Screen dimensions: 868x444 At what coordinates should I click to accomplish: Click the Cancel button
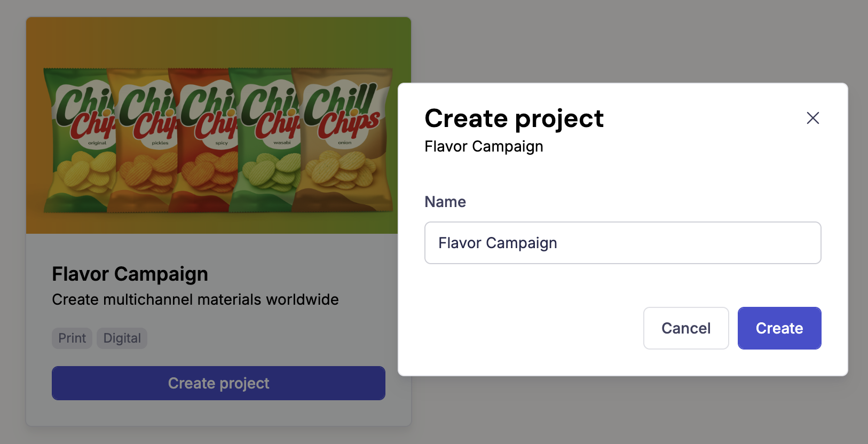tap(686, 328)
